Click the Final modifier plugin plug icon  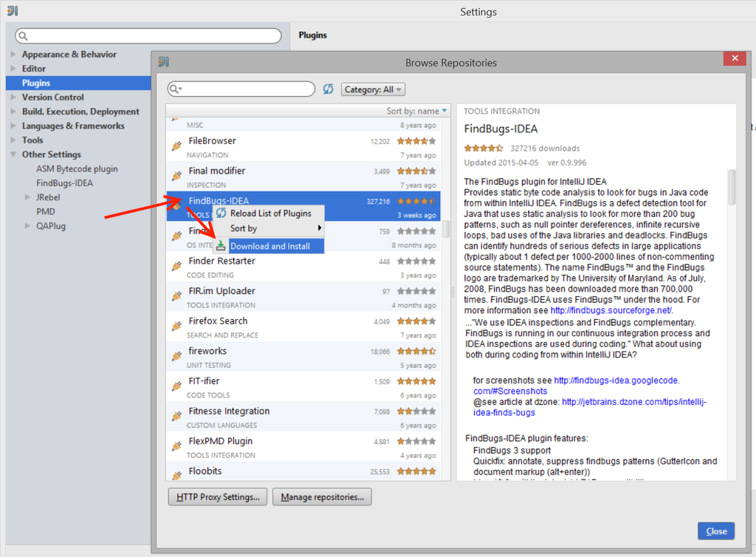coord(177,176)
